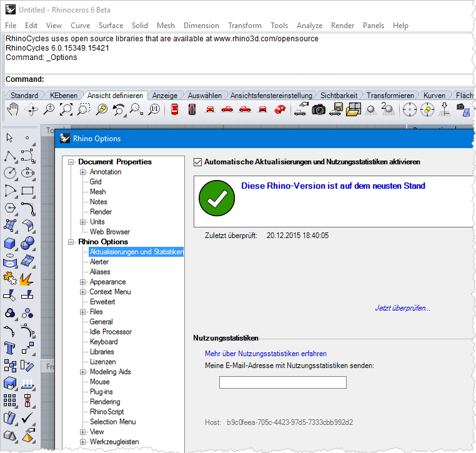Select Web Browser in properties tree

109,232
